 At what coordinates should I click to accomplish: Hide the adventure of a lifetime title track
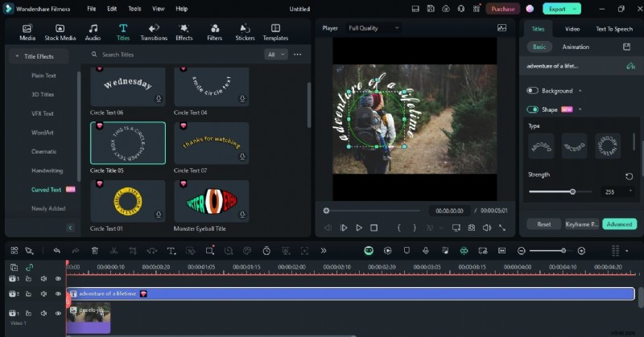click(x=58, y=294)
